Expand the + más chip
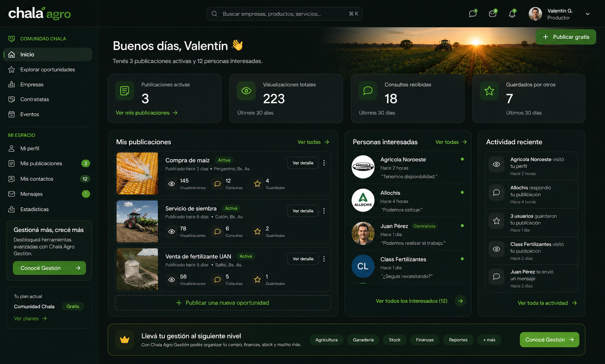This screenshot has width=605, height=364. [489, 340]
